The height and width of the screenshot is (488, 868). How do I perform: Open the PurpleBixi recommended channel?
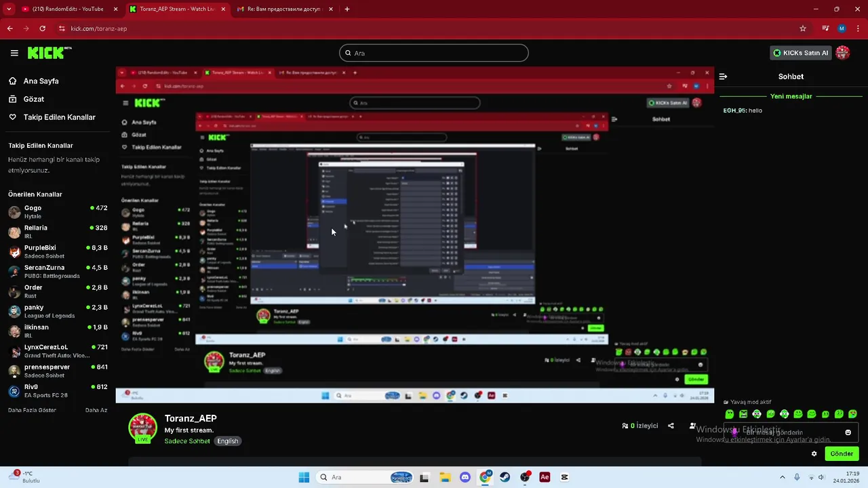[58, 251]
